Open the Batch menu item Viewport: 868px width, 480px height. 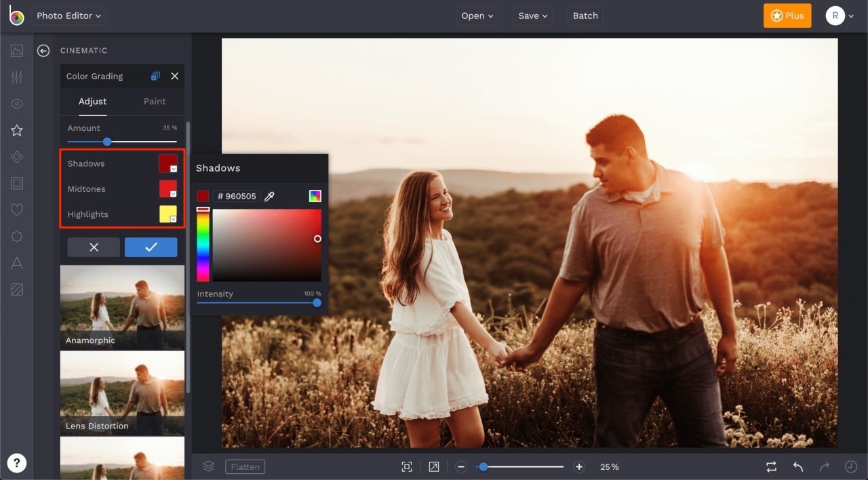[585, 15]
